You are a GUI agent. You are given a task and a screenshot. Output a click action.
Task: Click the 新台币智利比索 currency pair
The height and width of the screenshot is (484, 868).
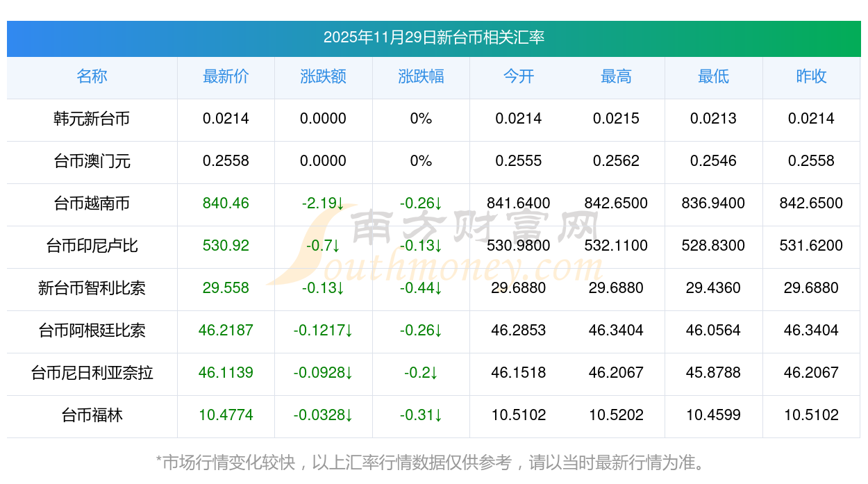coord(92,288)
